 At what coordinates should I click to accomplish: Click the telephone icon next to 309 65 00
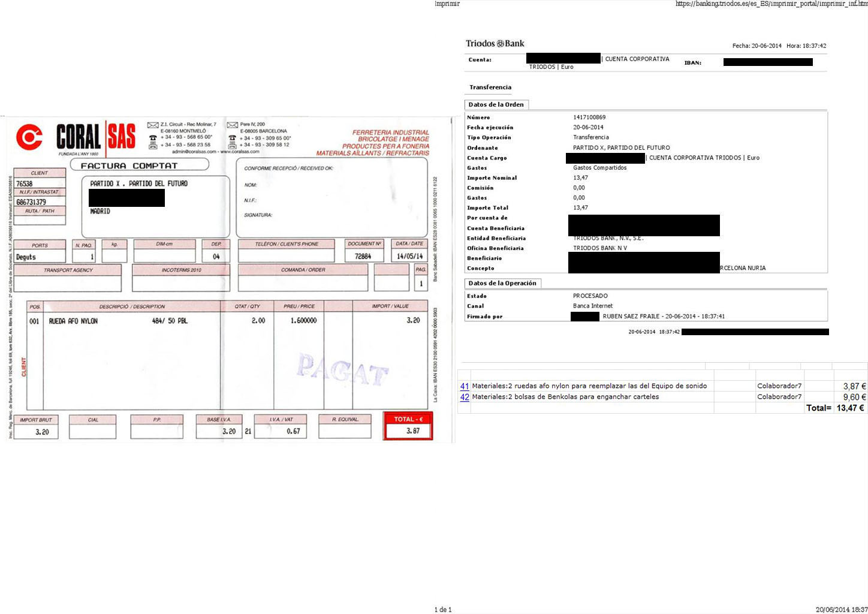[x=233, y=138]
